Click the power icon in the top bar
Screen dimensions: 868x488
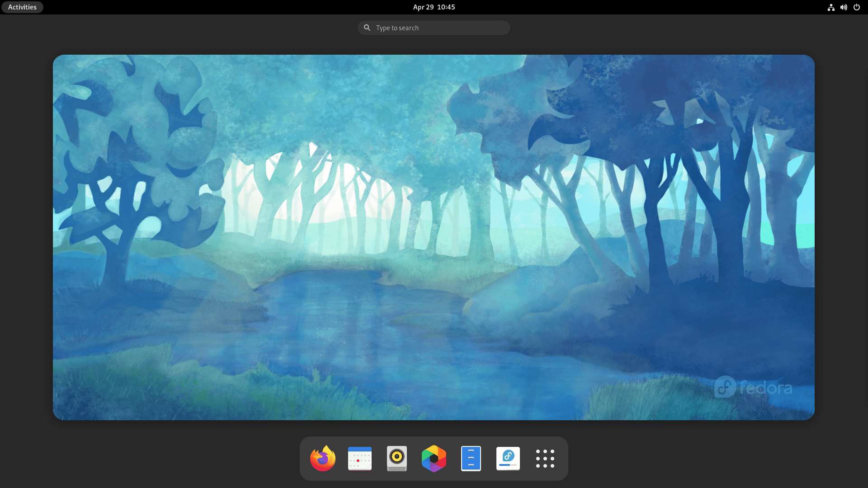[x=857, y=7]
